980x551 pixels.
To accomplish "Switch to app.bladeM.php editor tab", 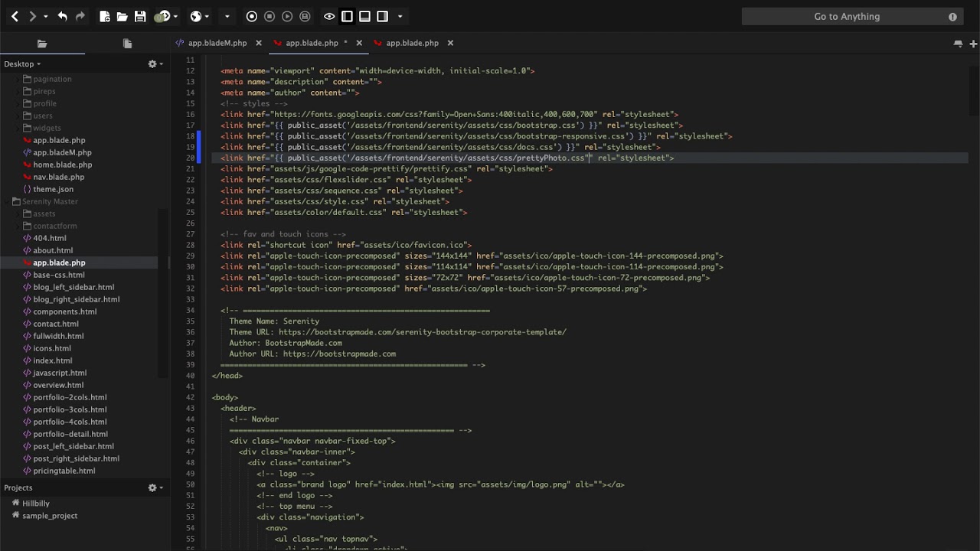I will tap(217, 43).
